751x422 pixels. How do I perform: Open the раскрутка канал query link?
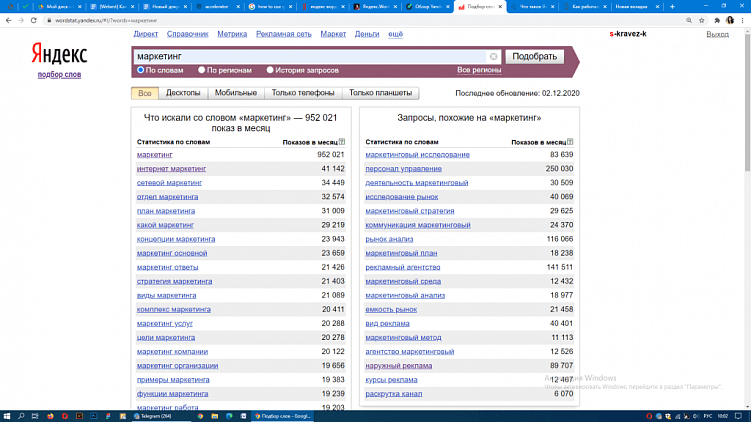[394, 394]
